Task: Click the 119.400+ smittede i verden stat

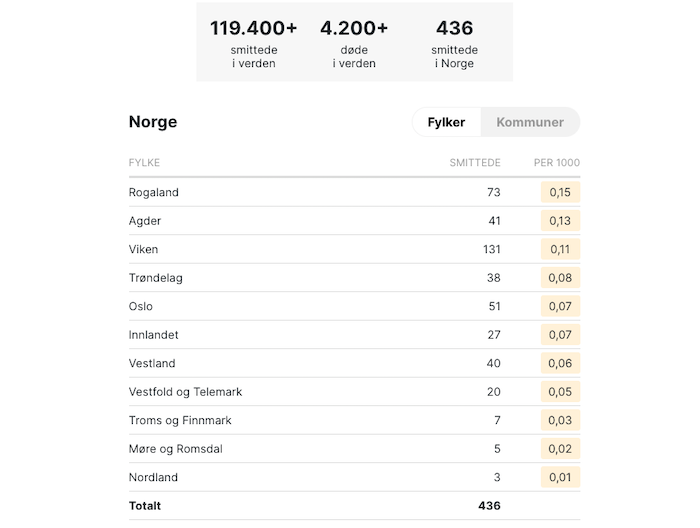Action: (254, 44)
